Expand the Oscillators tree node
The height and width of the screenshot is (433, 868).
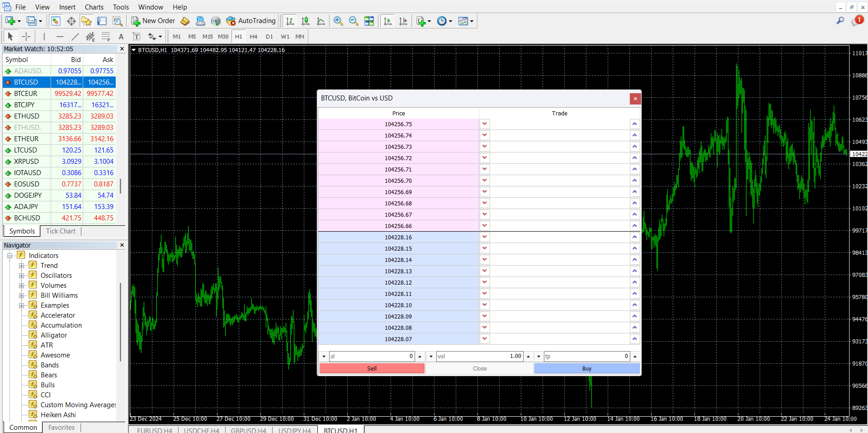(x=21, y=276)
